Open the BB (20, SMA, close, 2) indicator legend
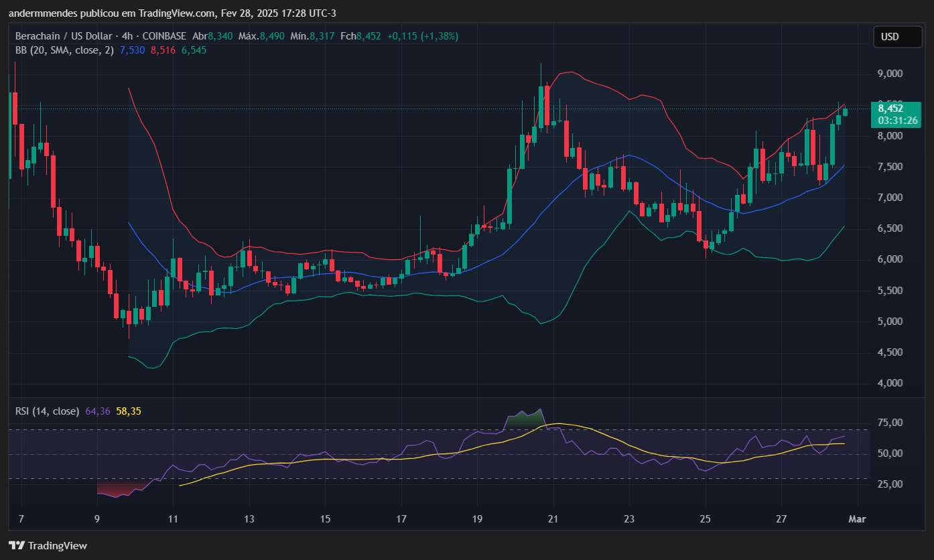 coord(64,50)
